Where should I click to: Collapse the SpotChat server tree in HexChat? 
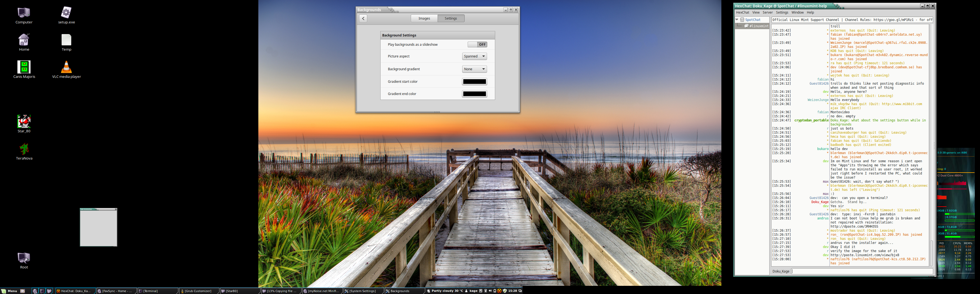tap(737, 20)
